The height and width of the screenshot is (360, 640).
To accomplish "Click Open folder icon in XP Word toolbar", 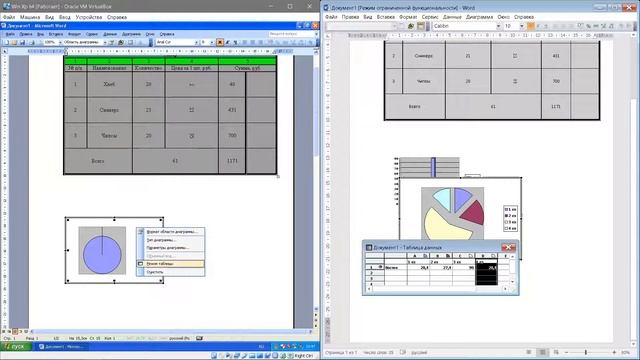I will coord(14,42).
